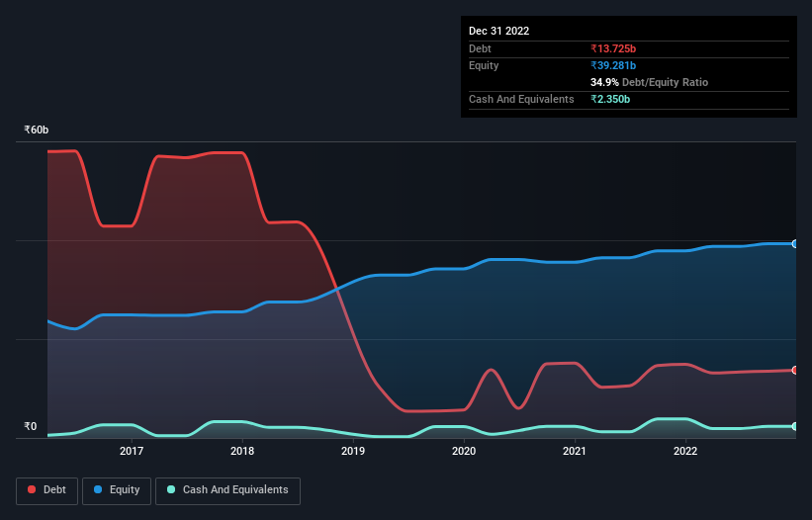
Task: Click the 2017 x-axis label
Action: (x=132, y=451)
